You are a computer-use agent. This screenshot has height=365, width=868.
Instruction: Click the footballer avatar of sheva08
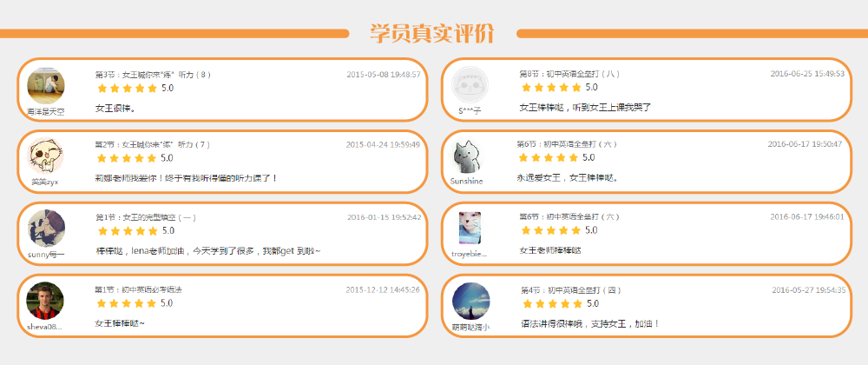(x=45, y=301)
